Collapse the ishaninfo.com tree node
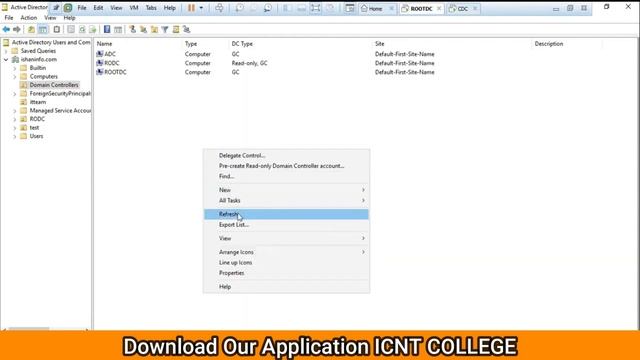The height and width of the screenshot is (360, 640). [x=6, y=60]
